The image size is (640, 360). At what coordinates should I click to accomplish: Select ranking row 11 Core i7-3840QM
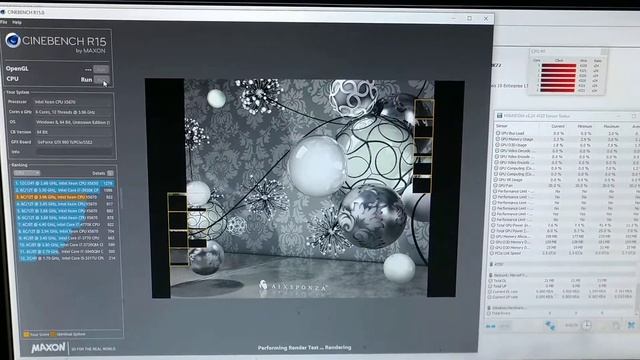click(67, 251)
